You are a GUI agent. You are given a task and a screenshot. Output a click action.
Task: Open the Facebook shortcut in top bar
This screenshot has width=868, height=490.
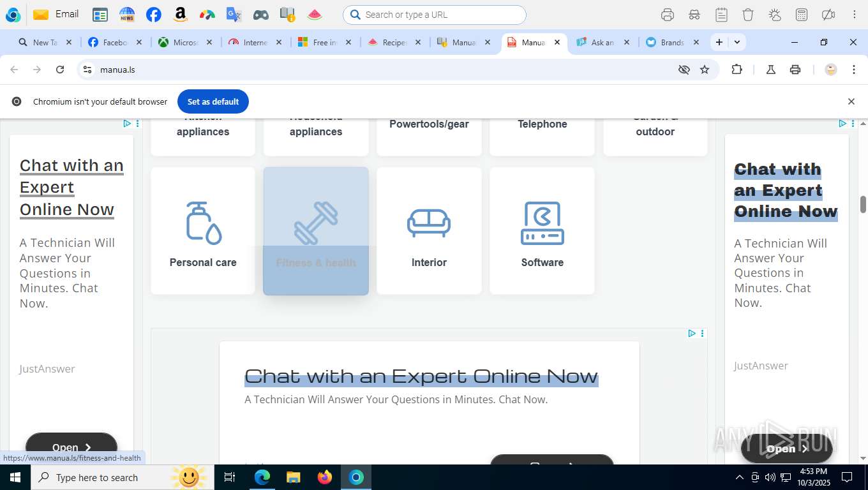[x=154, y=15]
